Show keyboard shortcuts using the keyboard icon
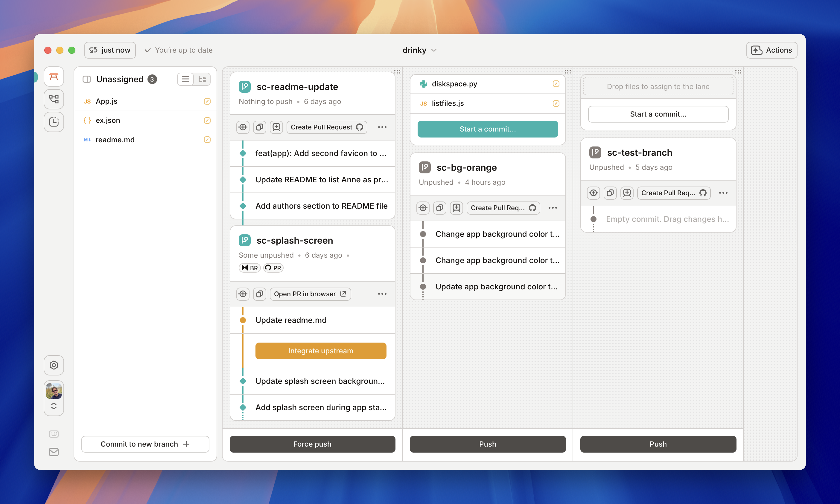This screenshot has width=840, height=504. [x=54, y=434]
